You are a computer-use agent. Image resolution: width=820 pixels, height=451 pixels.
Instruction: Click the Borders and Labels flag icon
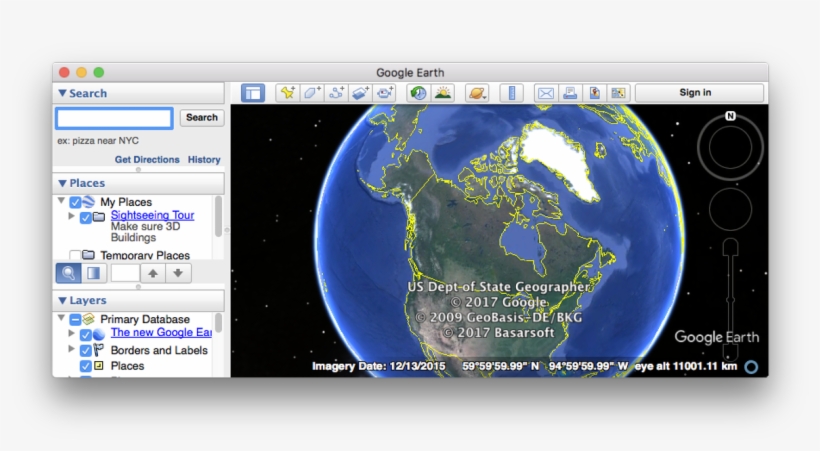[98, 349]
